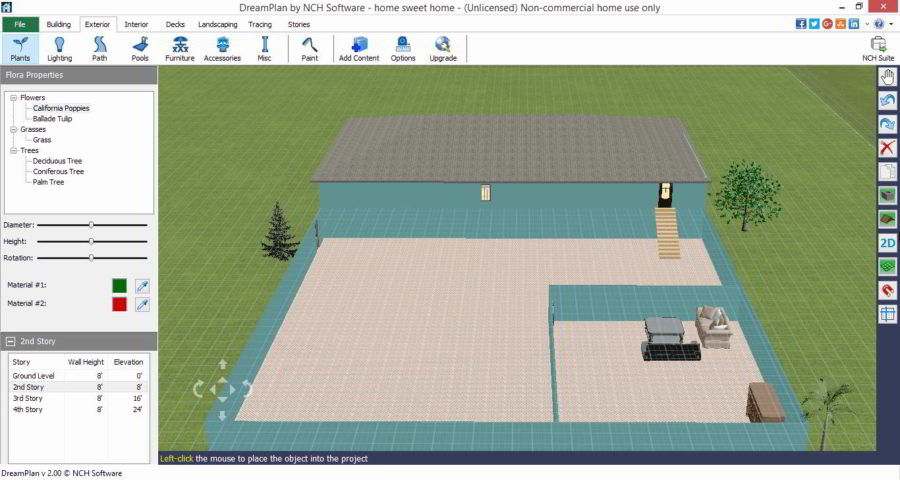Select the Path tool
Image resolution: width=900 pixels, height=480 pixels.
(x=99, y=49)
